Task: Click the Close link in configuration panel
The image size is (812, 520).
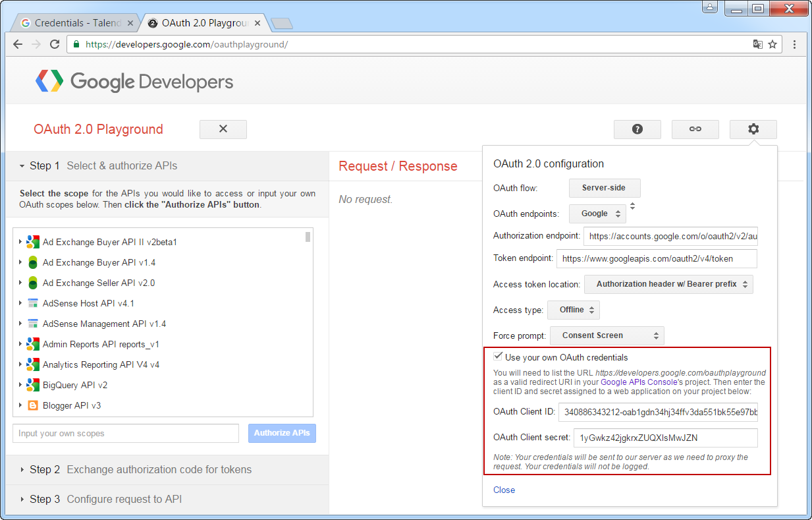Action: [x=504, y=490]
